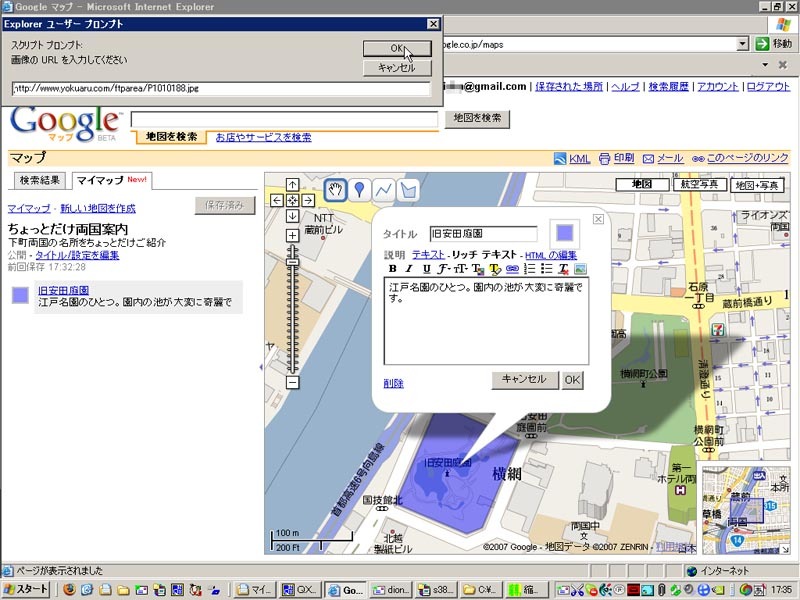
Task: Select the draw polygon shape tool
Action: tap(408, 190)
